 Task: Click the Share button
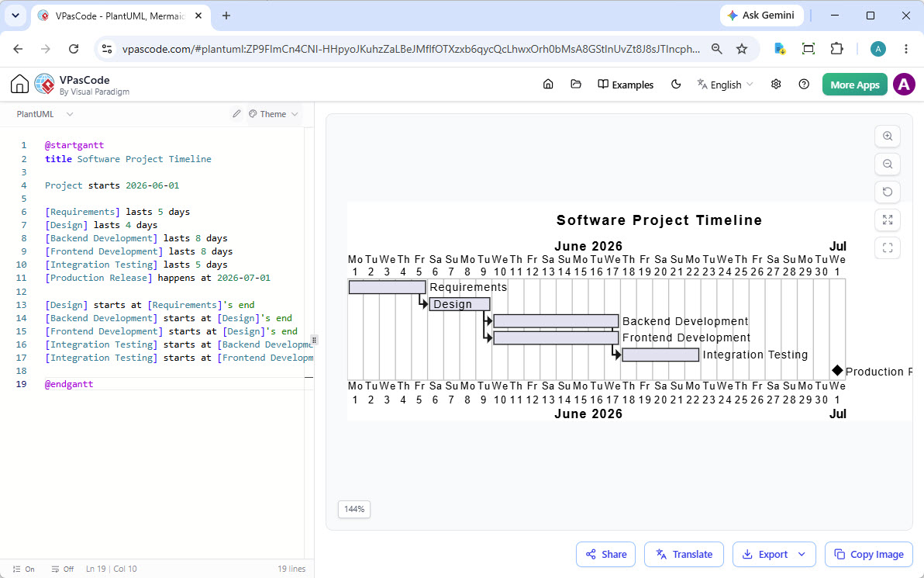605,555
